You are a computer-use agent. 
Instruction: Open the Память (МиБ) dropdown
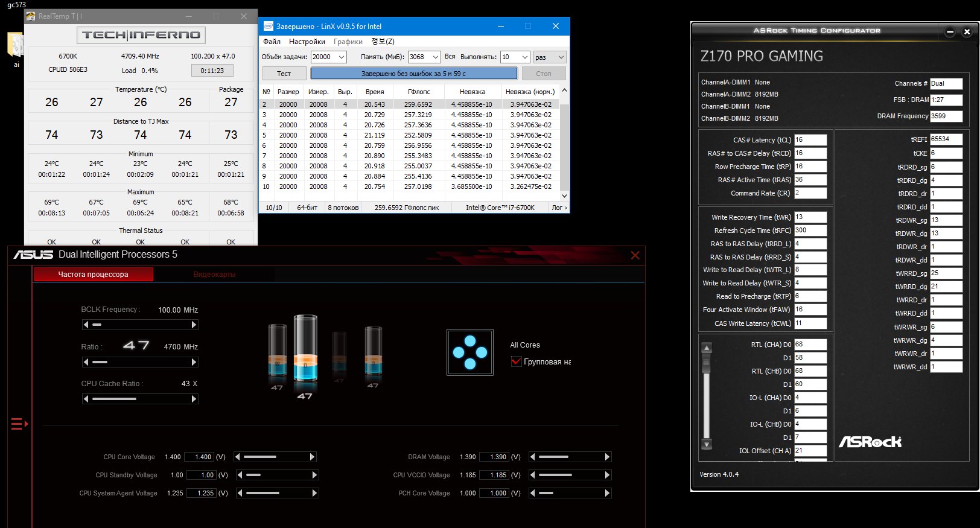[x=436, y=57]
